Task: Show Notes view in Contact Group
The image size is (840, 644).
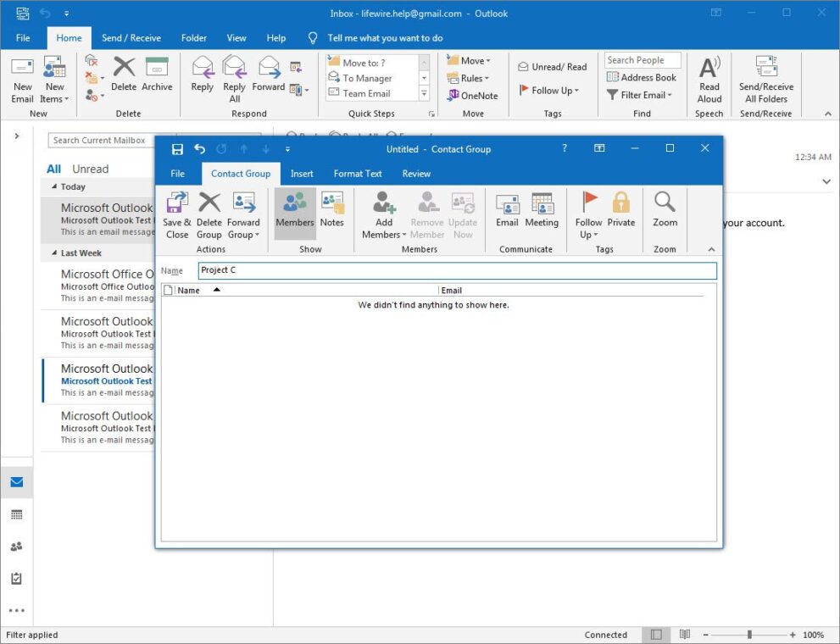Action: (331, 210)
